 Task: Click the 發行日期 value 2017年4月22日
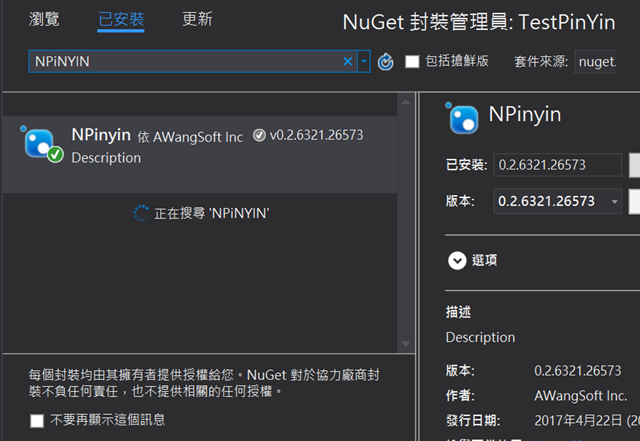(587, 420)
